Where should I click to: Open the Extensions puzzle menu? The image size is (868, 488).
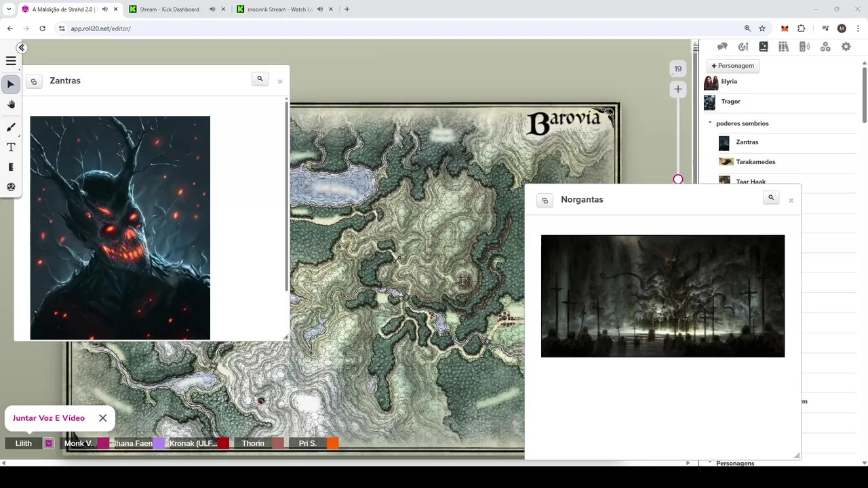pyautogui.click(x=801, y=28)
